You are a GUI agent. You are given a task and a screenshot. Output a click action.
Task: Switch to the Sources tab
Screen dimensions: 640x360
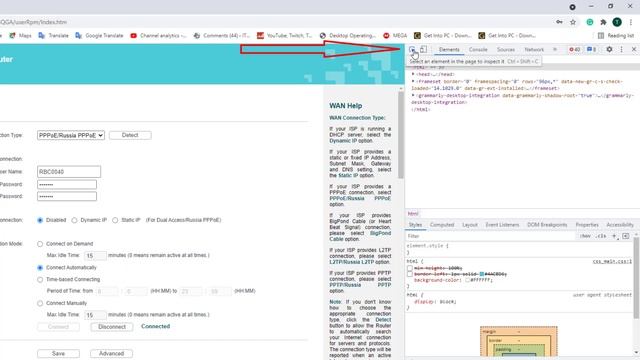(506, 49)
